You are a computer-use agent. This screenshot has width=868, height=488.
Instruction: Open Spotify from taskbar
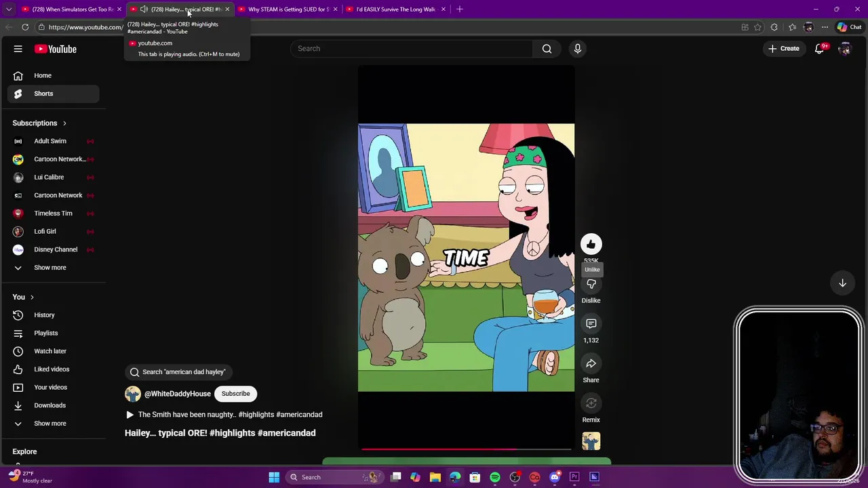(495, 477)
